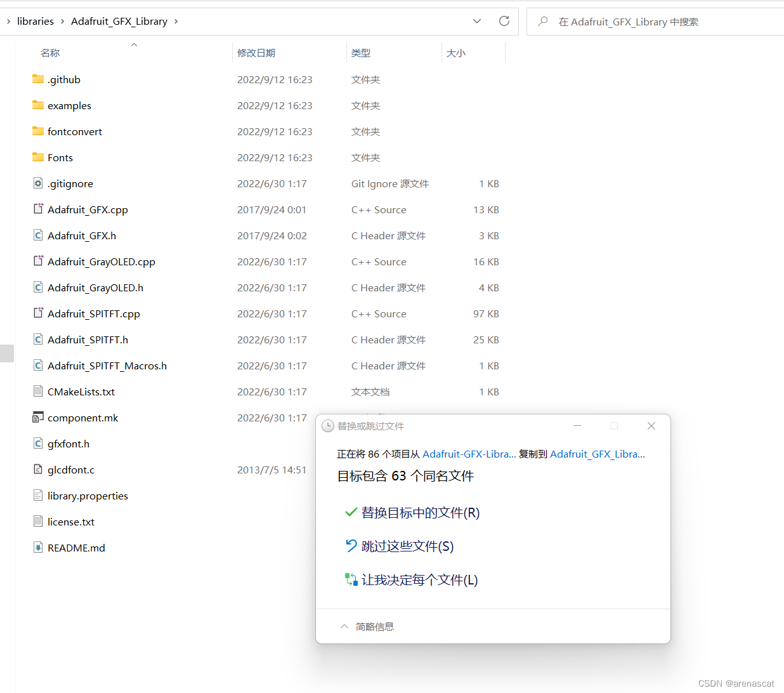Click the glcdfont.c file icon

38,470
